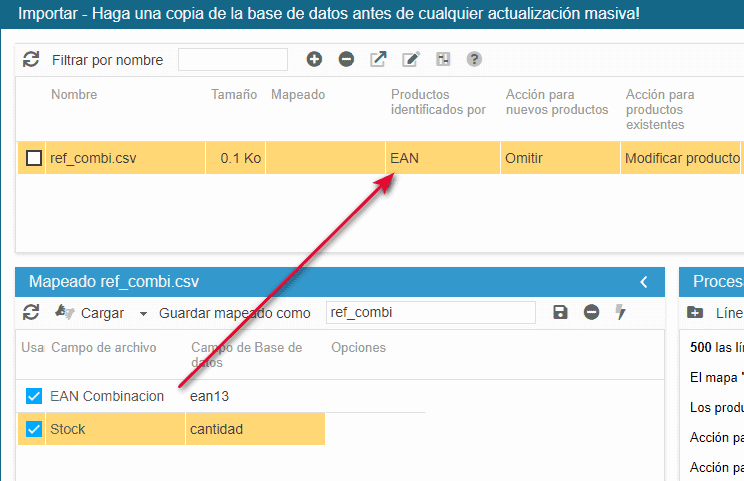Screen dimensions: 744x481
Task: Uncheck the EAN Combinacion field checkbox
Action: point(34,396)
